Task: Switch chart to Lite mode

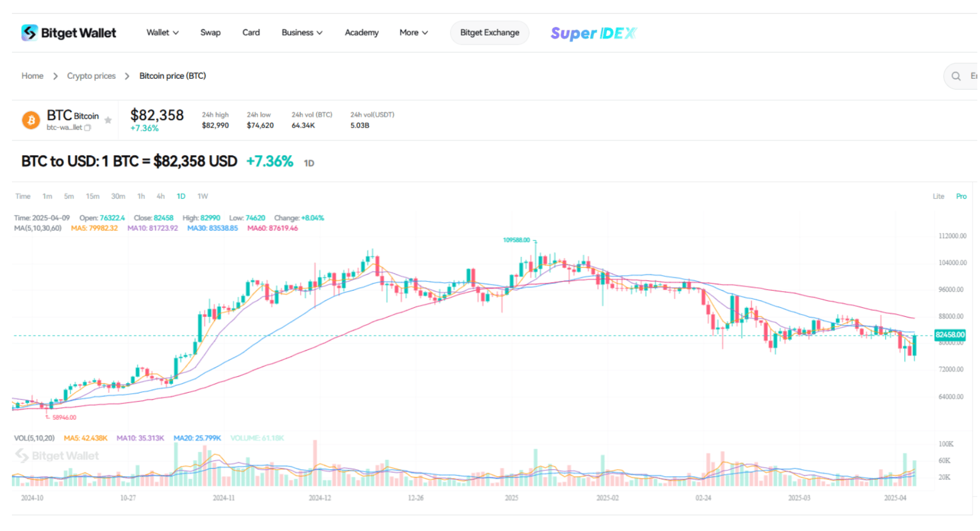Action: tap(938, 196)
